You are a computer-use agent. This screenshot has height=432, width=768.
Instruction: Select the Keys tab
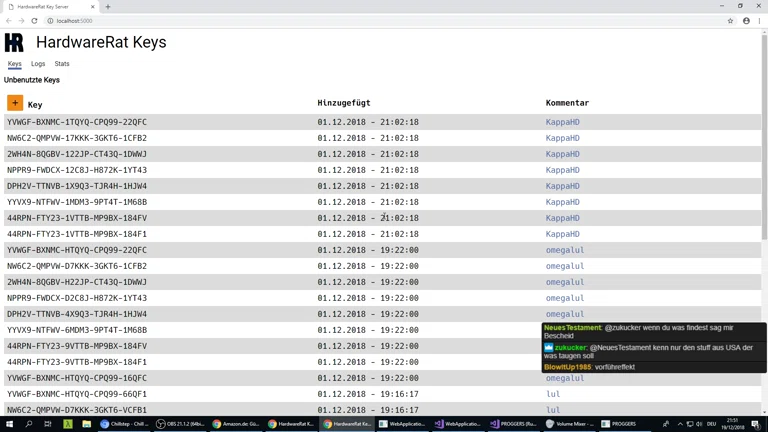15,64
